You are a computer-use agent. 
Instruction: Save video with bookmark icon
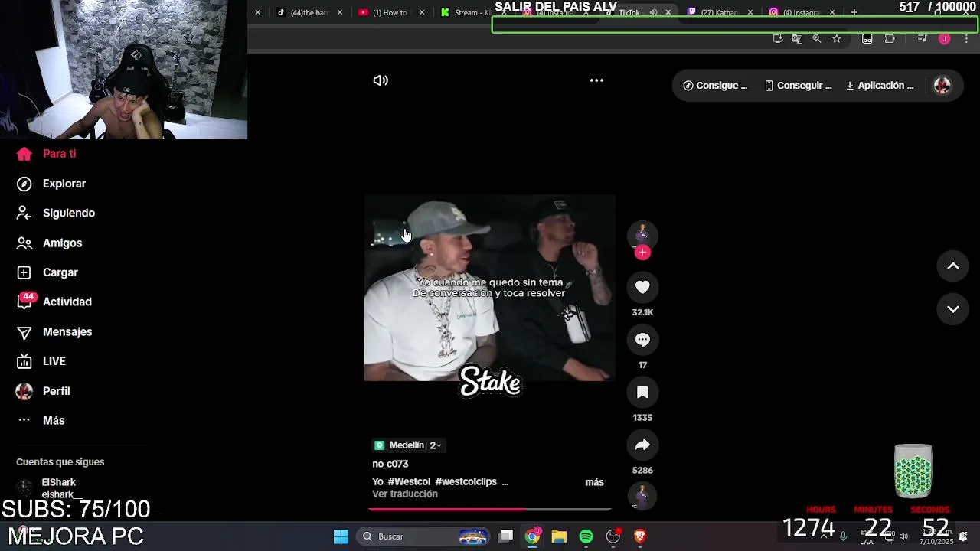(x=642, y=393)
